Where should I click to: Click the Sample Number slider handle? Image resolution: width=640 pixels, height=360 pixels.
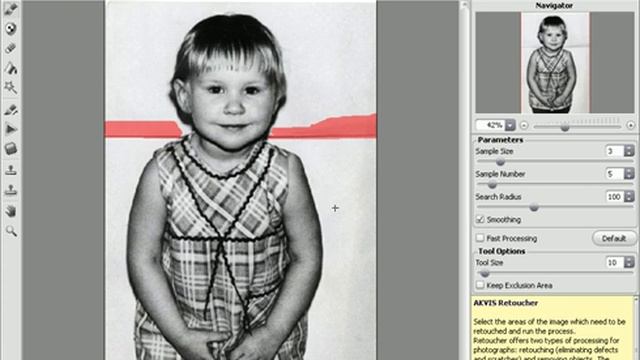493,185
